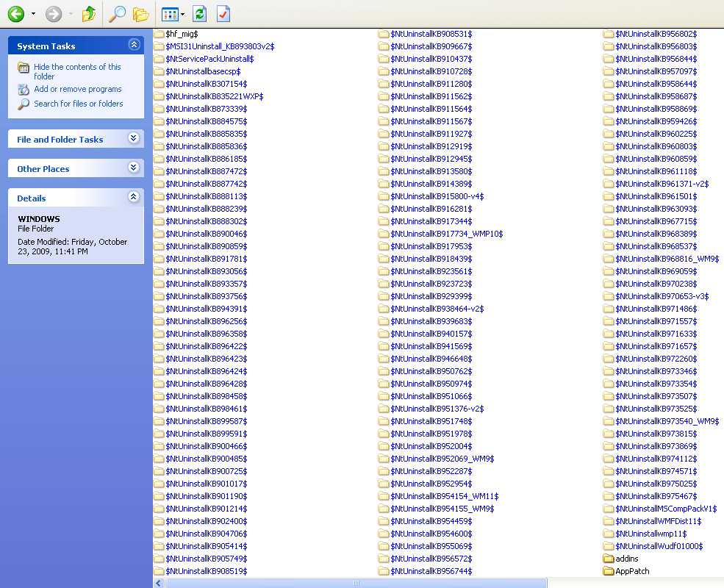Image resolution: width=724 pixels, height=588 pixels.
Task: Open the Views dropdown arrow
Action: (182, 13)
